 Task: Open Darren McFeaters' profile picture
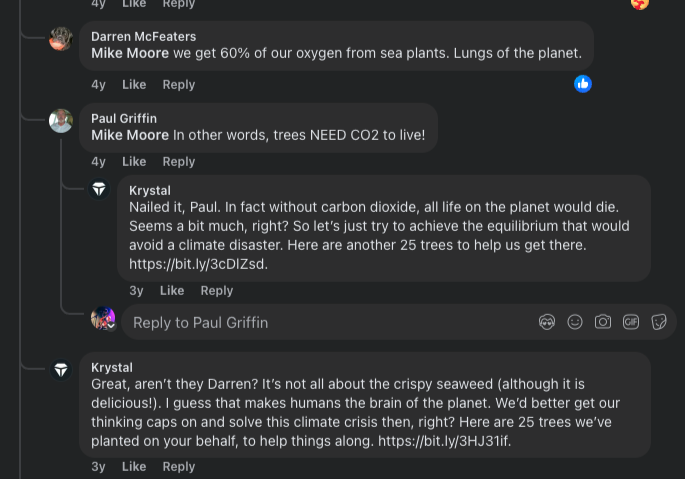pyautogui.click(x=61, y=40)
